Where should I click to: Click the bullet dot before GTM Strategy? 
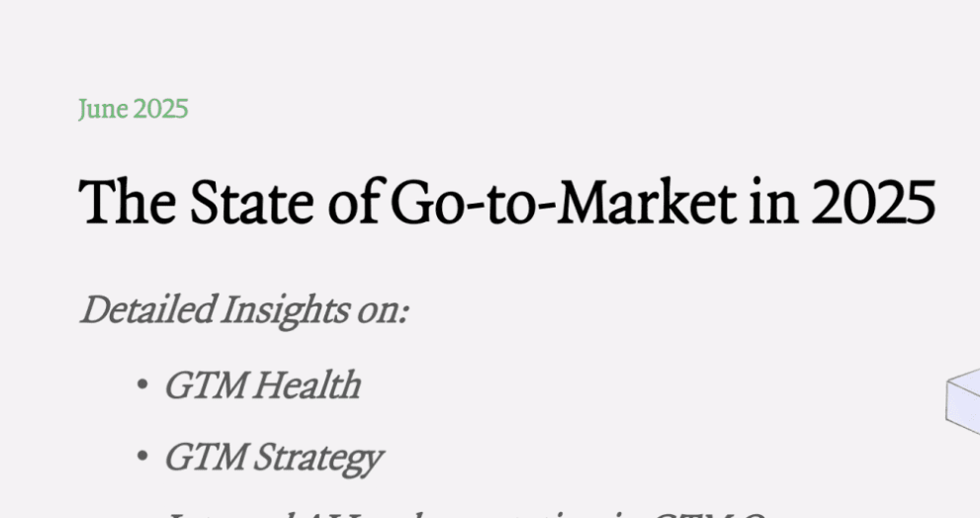(x=141, y=457)
